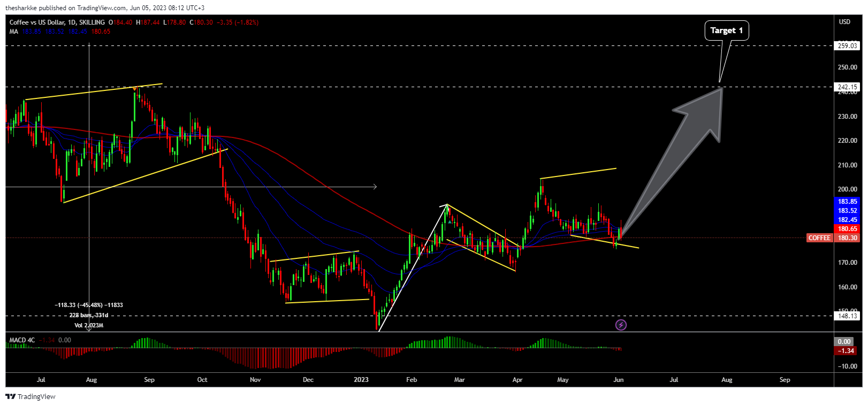The width and height of the screenshot is (868, 406).
Task: Click the blue 182.45 MA value tag
Action: point(848,220)
